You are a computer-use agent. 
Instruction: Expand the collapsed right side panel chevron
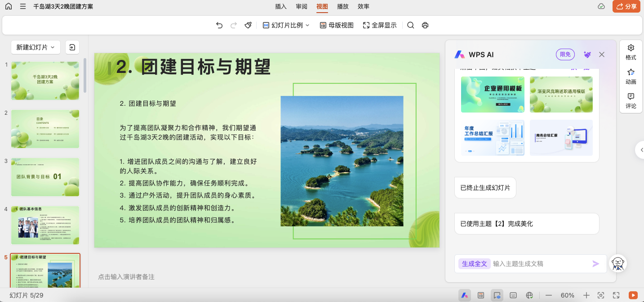pos(641,150)
